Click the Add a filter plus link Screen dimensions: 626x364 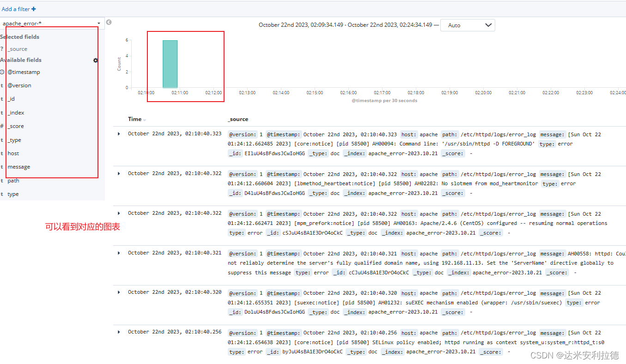tap(18, 9)
